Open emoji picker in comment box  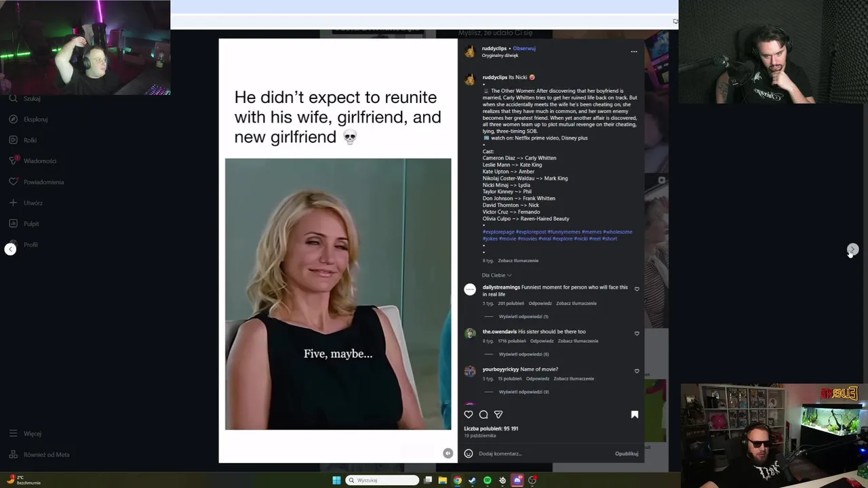click(x=469, y=453)
